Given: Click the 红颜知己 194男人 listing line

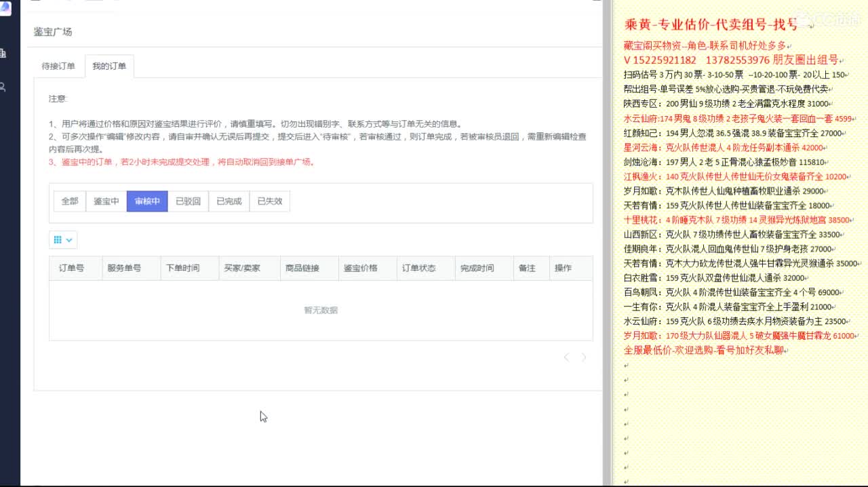Looking at the screenshot, I should tap(732, 133).
